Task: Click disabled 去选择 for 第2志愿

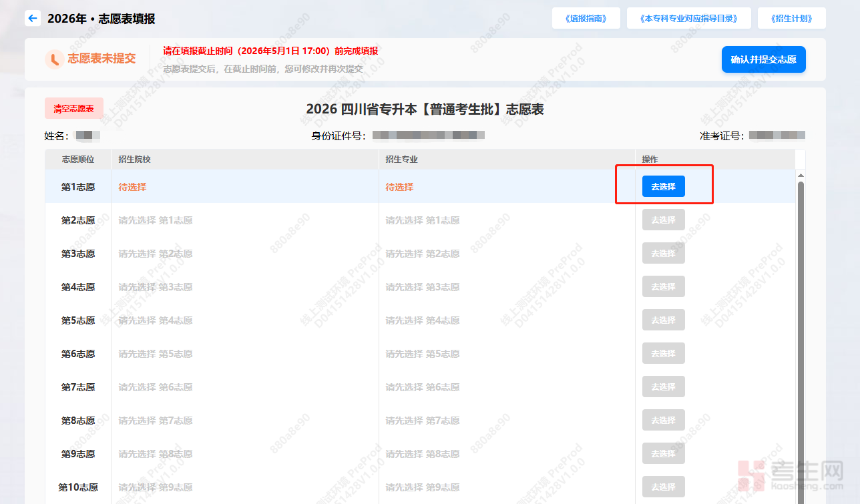Action: pyautogui.click(x=663, y=220)
